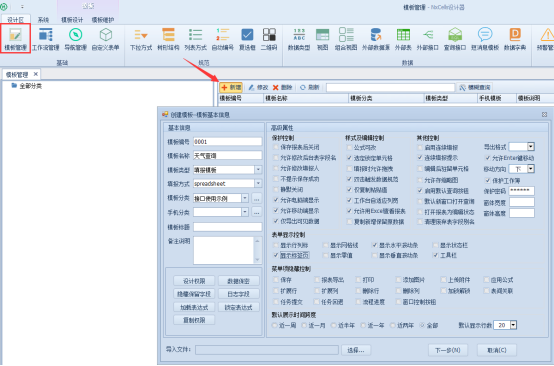This screenshot has width=554, height=366.
Task: Click 刷新 refresh in template toolbar
Action: click(x=310, y=87)
